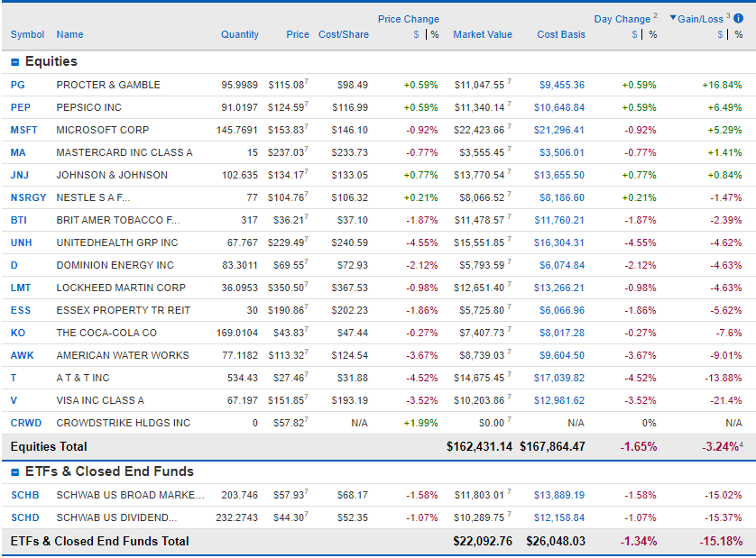Switch Price Change to dollar view
756x558 pixels.
coord(416,34)
